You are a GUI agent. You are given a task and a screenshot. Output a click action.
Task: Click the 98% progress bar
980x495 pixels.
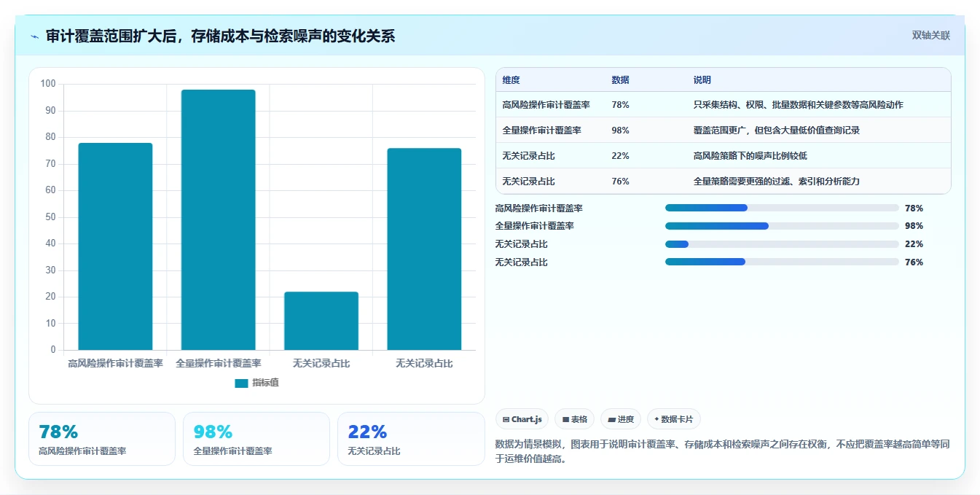click(782, 226)
